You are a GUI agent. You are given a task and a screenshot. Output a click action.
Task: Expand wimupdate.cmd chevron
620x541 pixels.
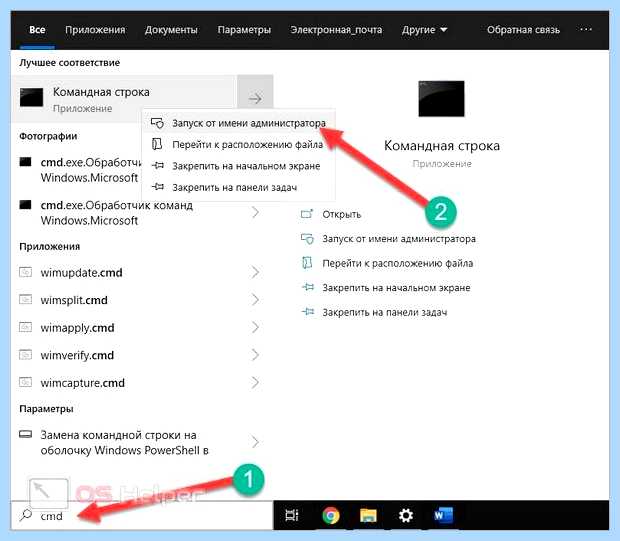[255, 272]
